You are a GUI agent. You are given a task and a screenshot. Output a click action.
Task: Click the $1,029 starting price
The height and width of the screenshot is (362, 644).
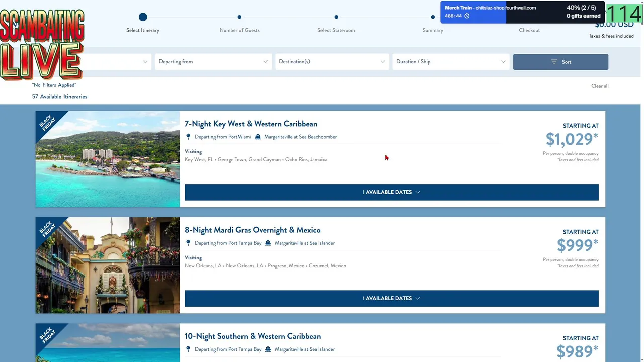point(572,139)
